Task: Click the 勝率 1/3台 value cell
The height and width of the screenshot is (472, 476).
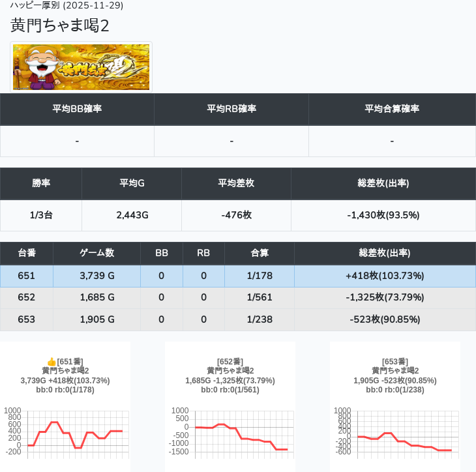Action: point(41,215)
